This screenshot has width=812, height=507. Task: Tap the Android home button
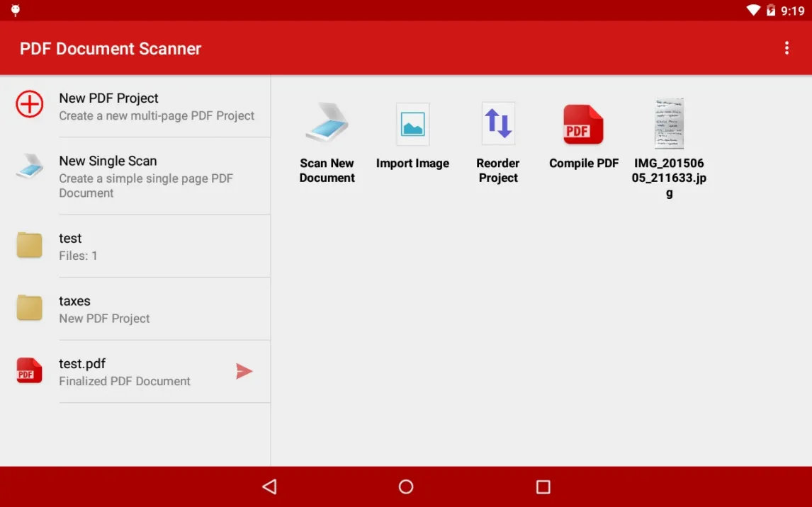click(x=406, y=486)
